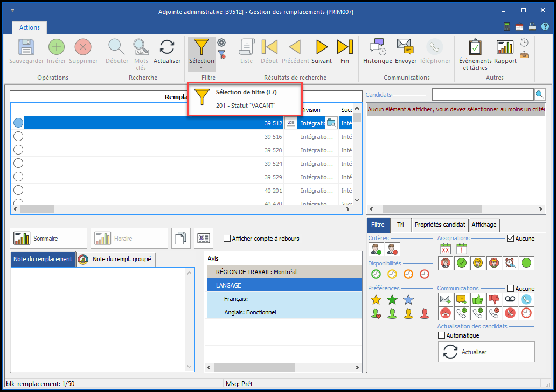The width and height of the screenshot is (556, 392).
Task: Open the Historique communications icon
Action: [x=377, y=47]
